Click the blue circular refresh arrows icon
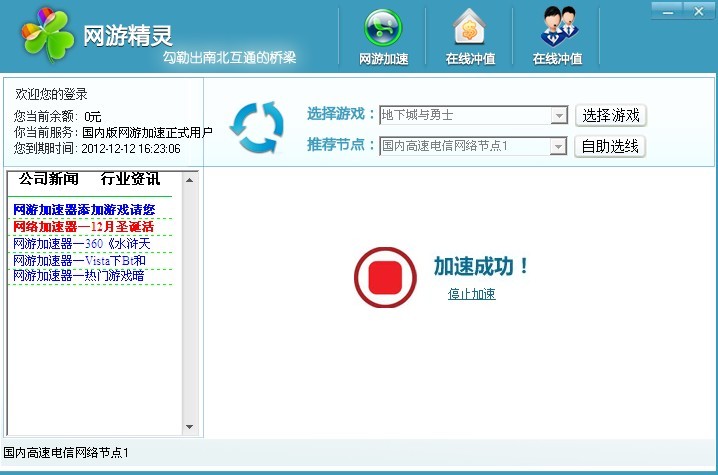Viewport: 718px width, 475px height. pyautogui.click(x=257, y=127)
